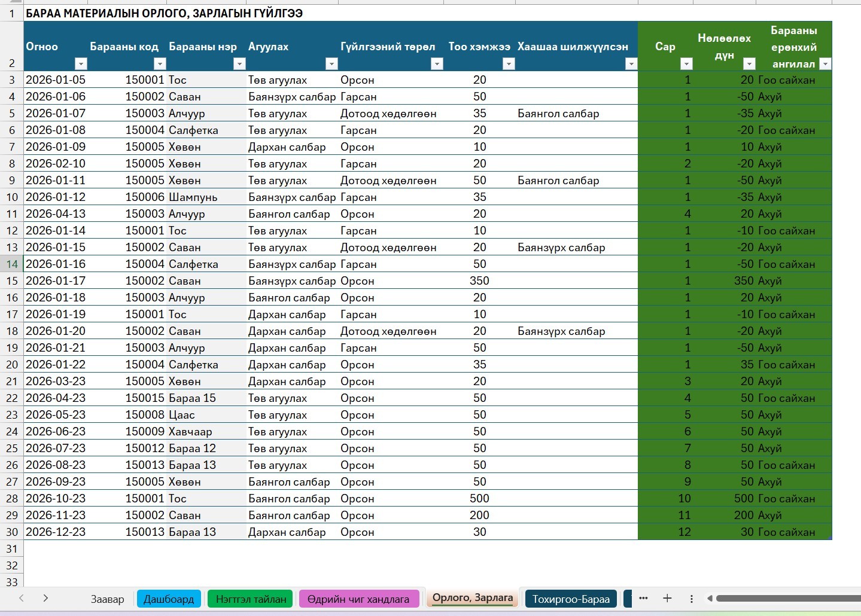Open the Гүйлгээний төрөл filter arrow
861x616 pixels.
point(437,64)
